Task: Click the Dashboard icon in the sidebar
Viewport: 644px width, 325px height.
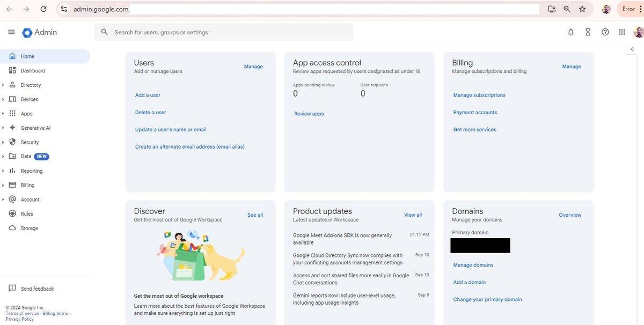Action: click(x=12, y=70)
